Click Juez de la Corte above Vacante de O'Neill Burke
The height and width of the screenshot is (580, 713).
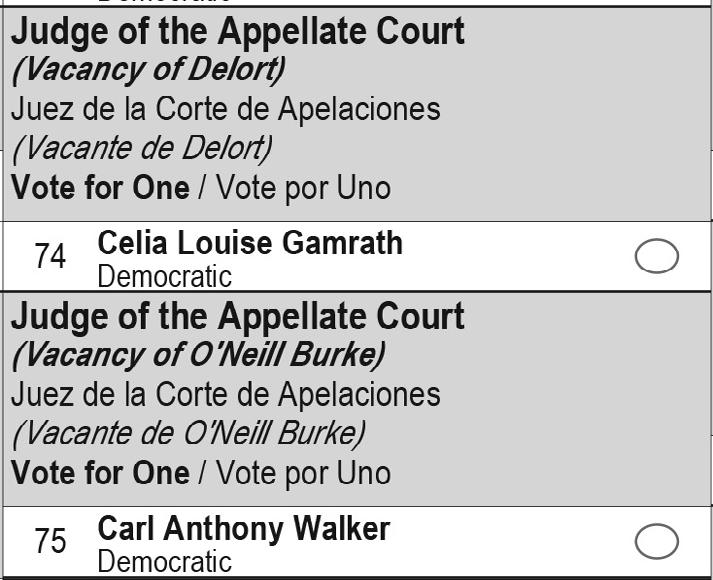click(x=226, y=394)
